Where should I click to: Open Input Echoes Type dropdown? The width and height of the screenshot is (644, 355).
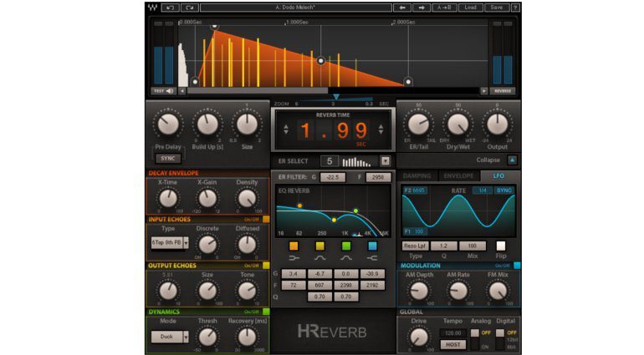tap(170, 242)
